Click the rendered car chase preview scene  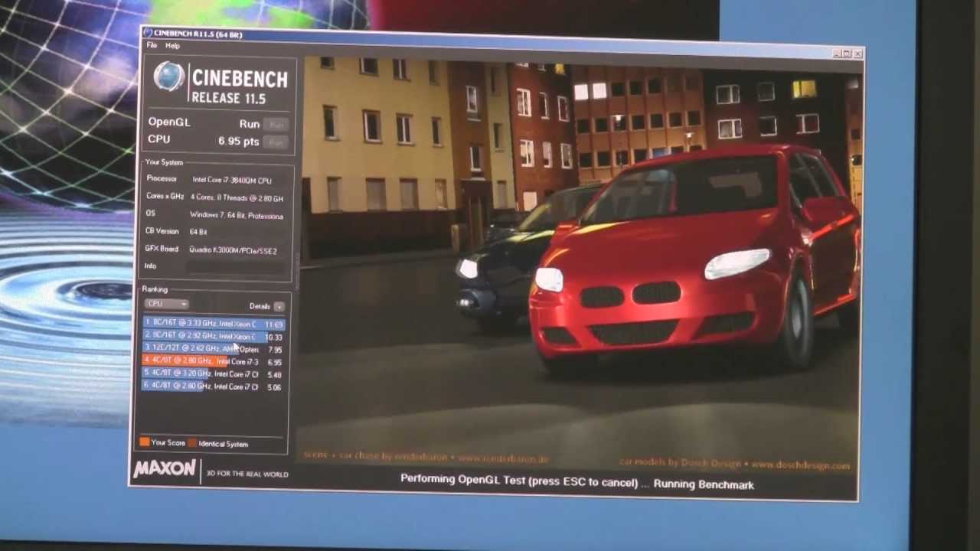pyautogui.click(x=580, y=264)
